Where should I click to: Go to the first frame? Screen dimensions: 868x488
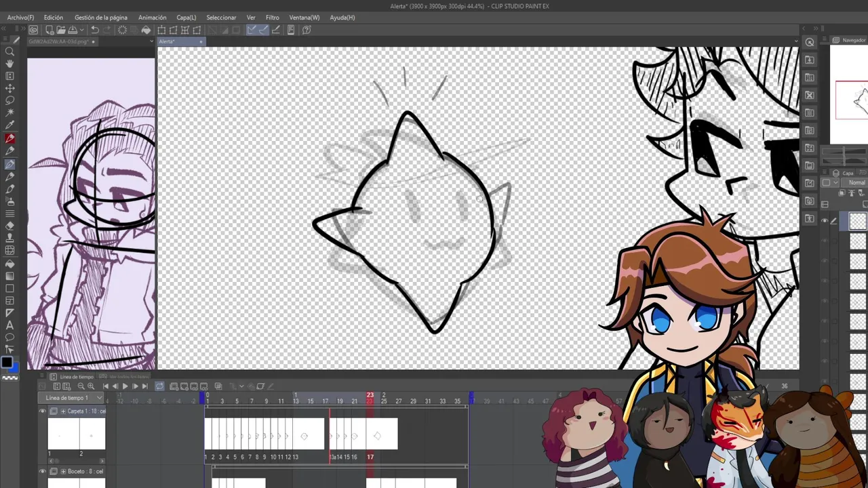point(105,386)
